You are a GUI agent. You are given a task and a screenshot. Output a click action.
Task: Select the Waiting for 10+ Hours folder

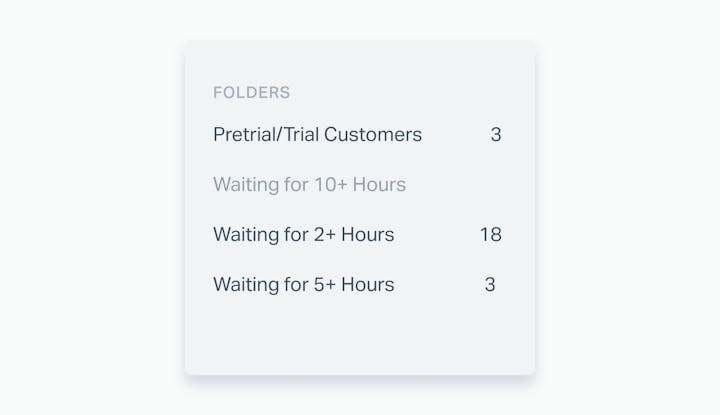point(309,185)
